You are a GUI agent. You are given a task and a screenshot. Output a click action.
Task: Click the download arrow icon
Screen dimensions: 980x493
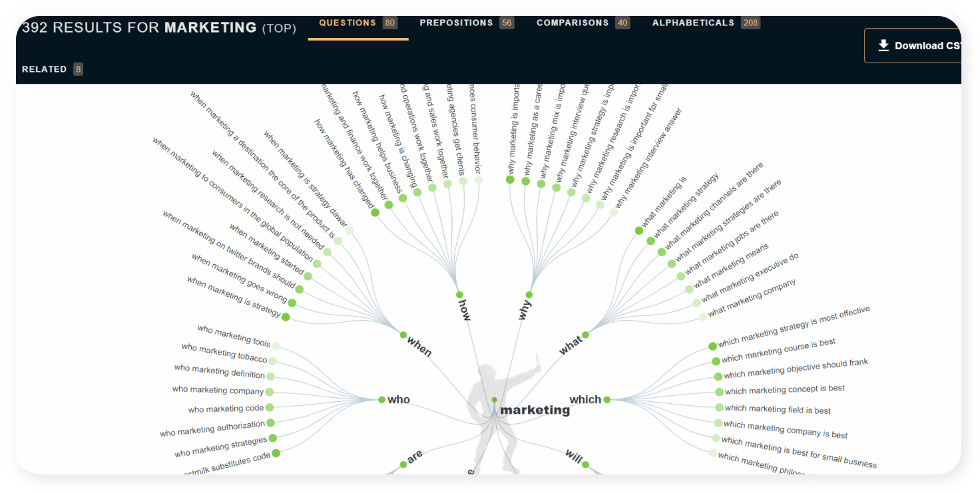click(883, 45)
